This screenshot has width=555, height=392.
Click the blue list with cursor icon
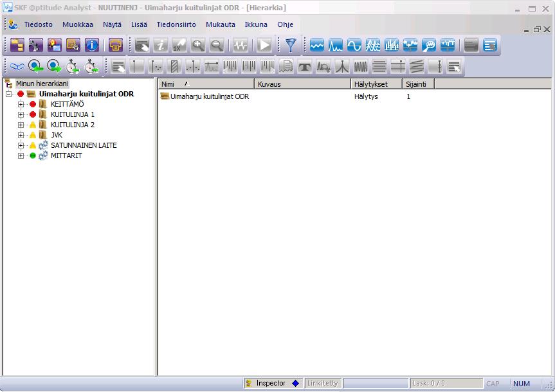(x=490, y=45)
